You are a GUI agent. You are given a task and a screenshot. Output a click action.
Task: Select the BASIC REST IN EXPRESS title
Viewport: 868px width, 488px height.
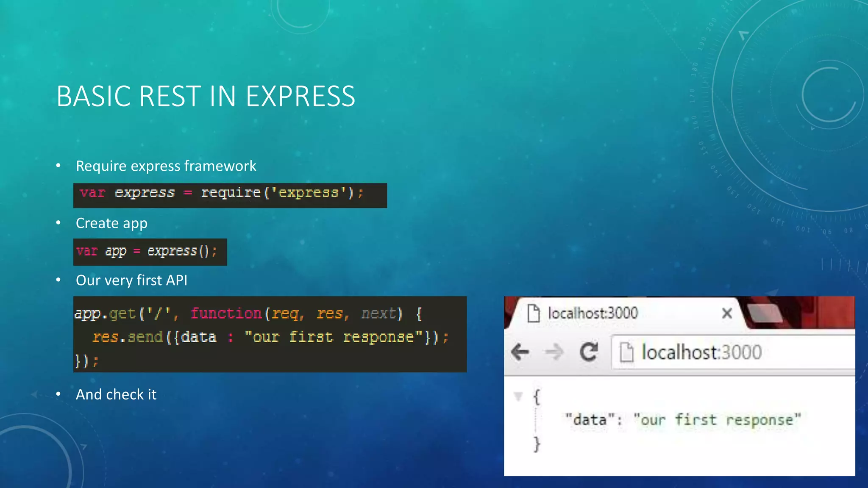point(206,96)
